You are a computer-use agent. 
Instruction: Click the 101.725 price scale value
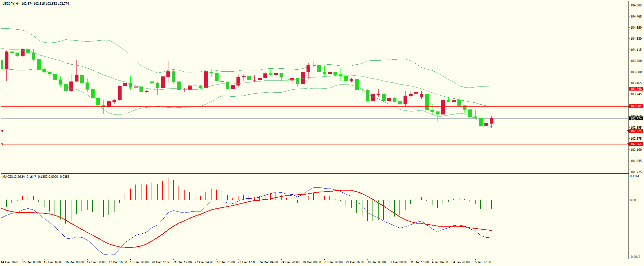[x=636, y=172]
